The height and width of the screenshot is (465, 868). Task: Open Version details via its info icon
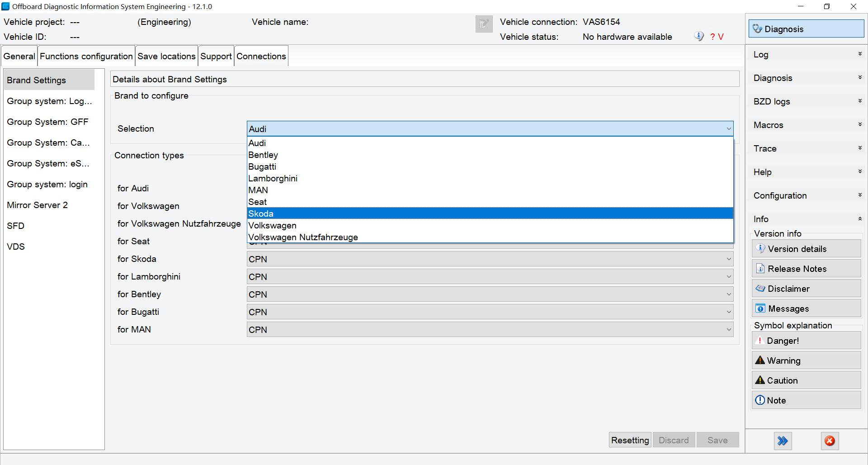point(760,248)
